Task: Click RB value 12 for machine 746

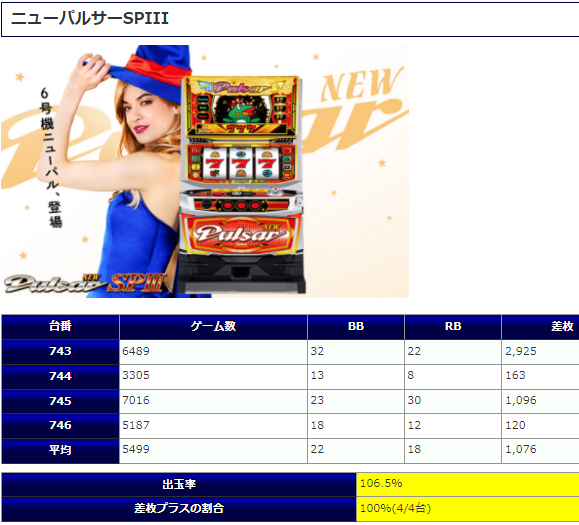Action: coord(453,426)
